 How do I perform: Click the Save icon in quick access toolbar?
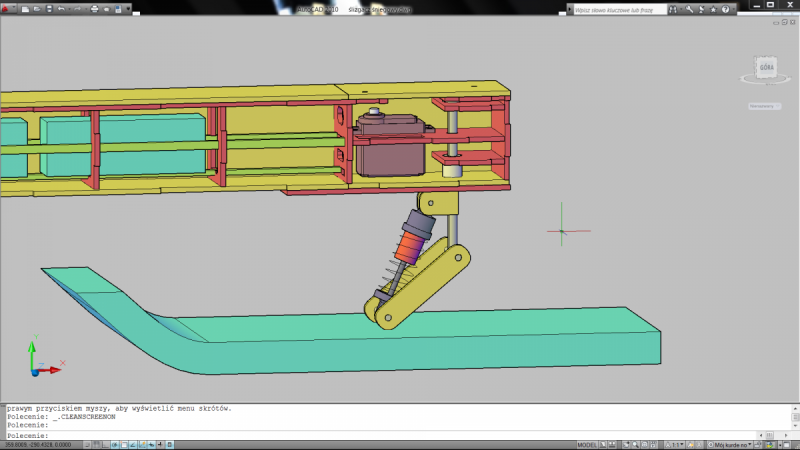[49, 9]
